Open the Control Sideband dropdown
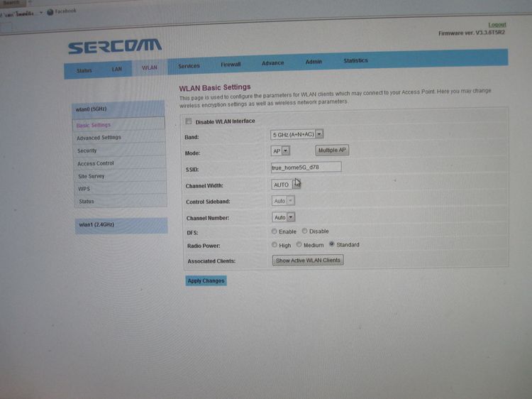 (283, 201)
